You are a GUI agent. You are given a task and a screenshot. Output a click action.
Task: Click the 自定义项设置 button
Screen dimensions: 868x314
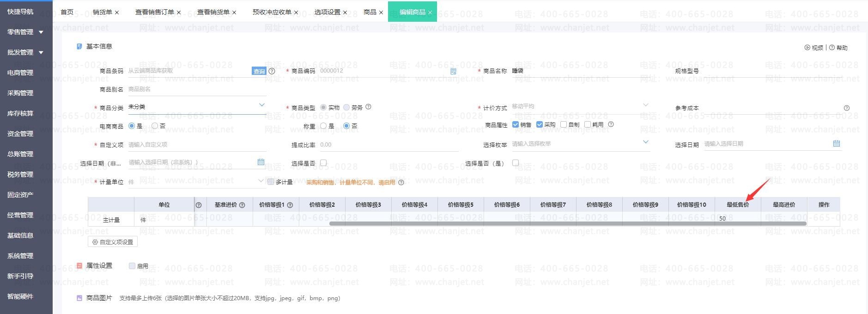click(x=113, y=242)
